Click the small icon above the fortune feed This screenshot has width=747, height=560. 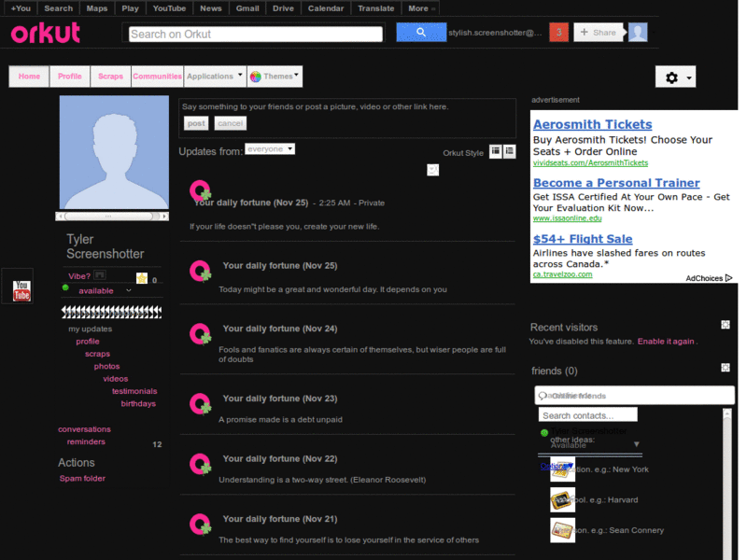click(x=432, y=170)
